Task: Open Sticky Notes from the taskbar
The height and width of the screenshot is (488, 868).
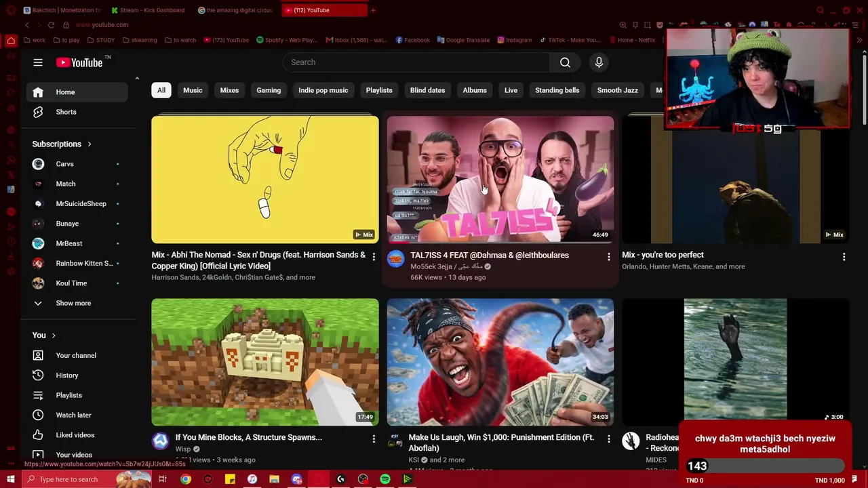Action: 230,479
